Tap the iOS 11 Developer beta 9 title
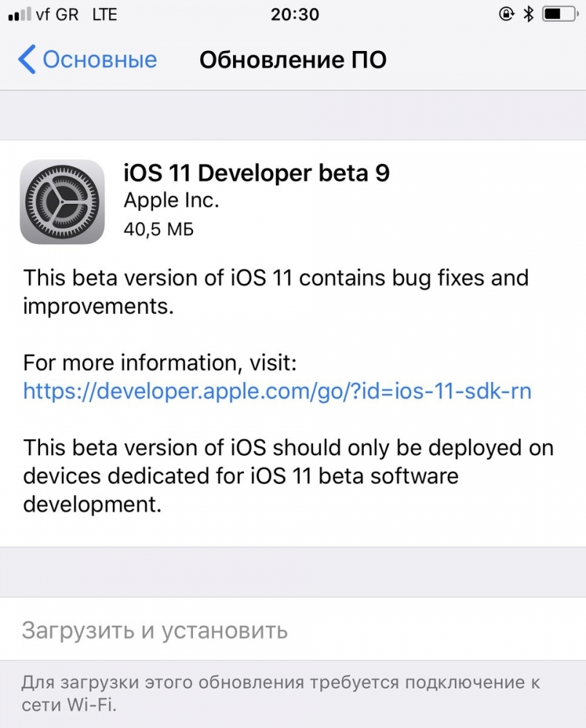 pyautogui.click(x=257, y=173)
